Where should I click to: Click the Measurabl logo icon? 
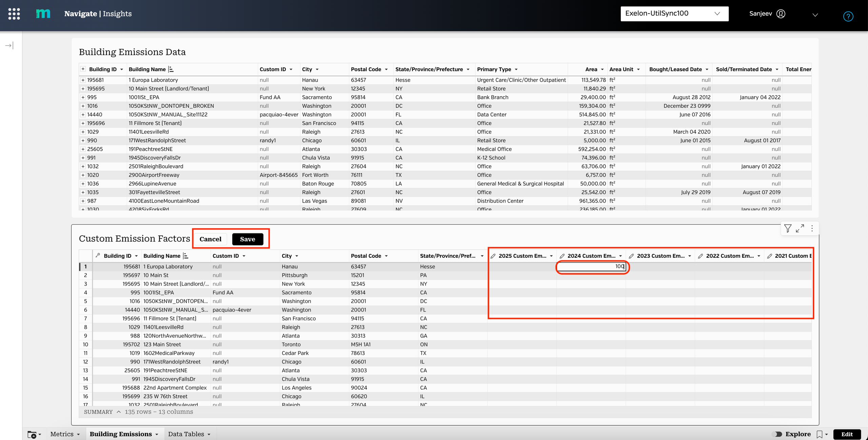pos(43,14)
